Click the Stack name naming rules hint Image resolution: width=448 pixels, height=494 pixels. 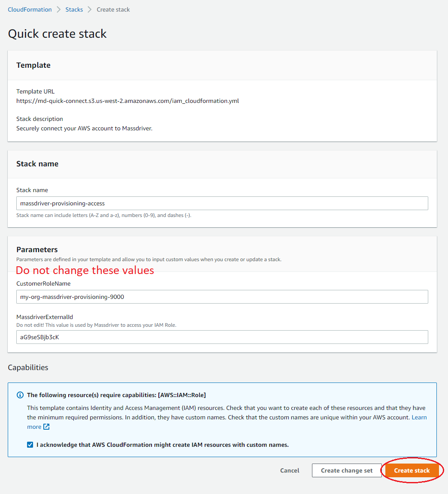click(x=104, y=215)
